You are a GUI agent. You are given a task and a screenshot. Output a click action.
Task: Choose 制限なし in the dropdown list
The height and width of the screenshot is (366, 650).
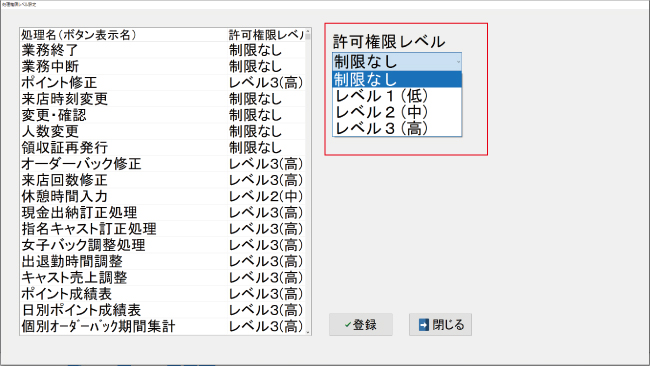[x=397, y=79]
